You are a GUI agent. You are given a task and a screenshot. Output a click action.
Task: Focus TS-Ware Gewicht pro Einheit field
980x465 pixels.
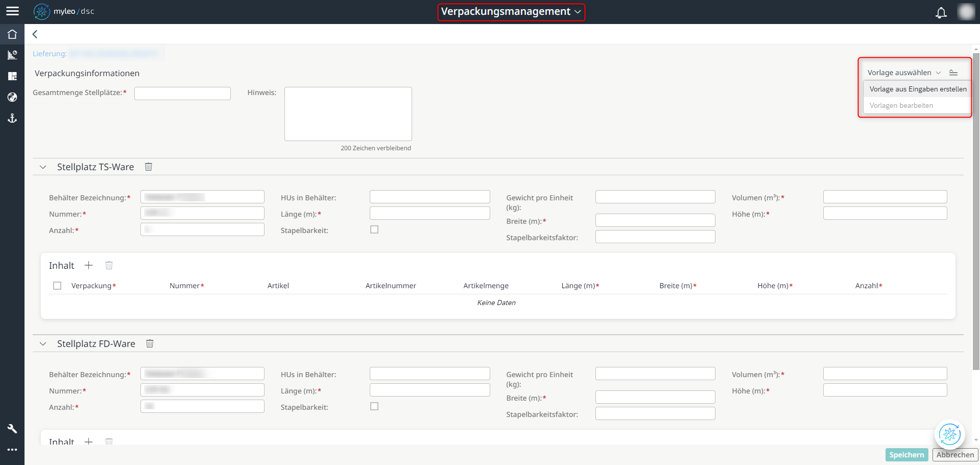coord(655,197)
